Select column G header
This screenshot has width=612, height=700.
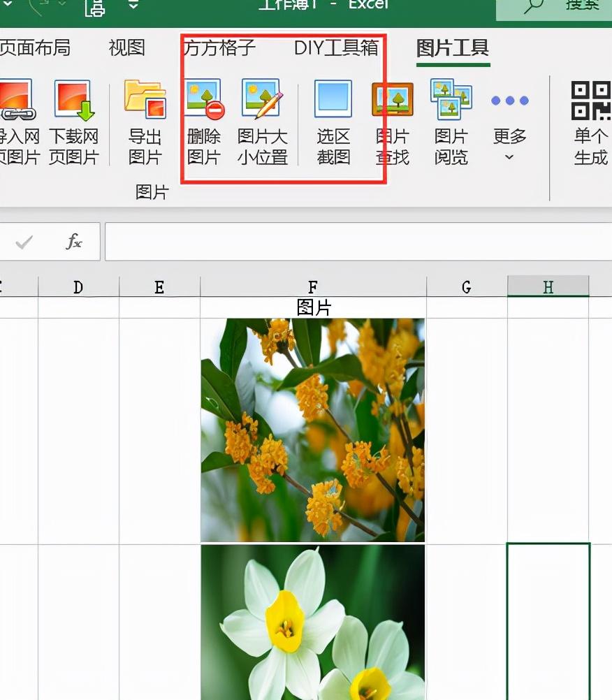click(x=467, y=286)
